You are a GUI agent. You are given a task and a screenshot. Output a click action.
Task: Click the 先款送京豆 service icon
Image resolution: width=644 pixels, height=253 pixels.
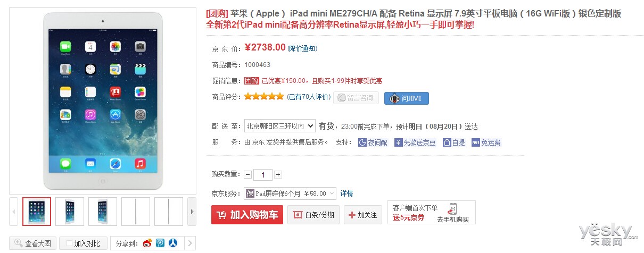[x=415, y=142]
